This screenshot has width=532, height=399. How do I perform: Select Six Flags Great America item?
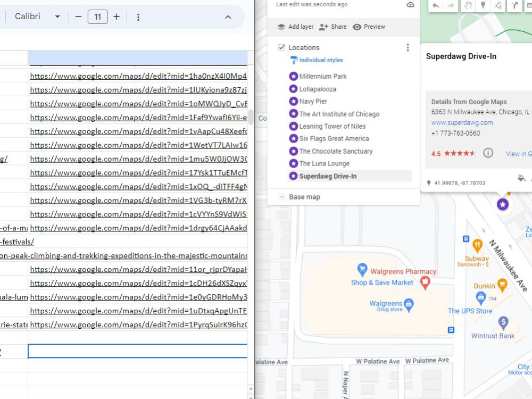(x=334, y=138)
